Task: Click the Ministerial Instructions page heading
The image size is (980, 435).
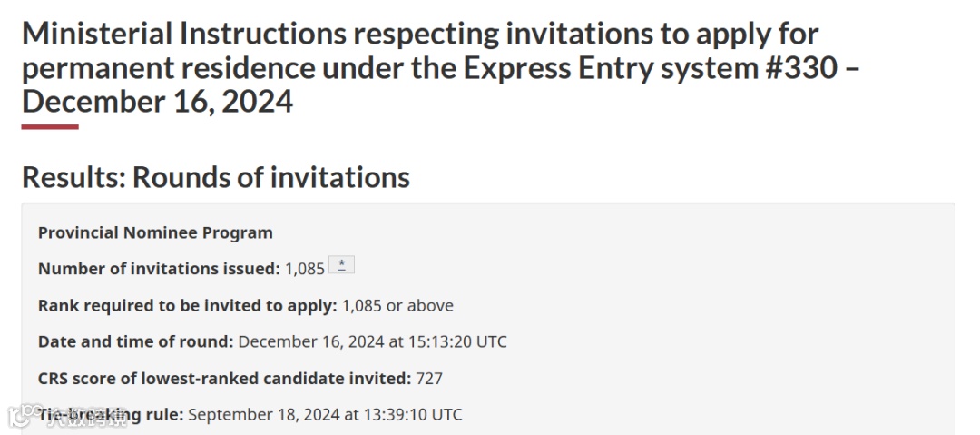Action: coord(441,67)
